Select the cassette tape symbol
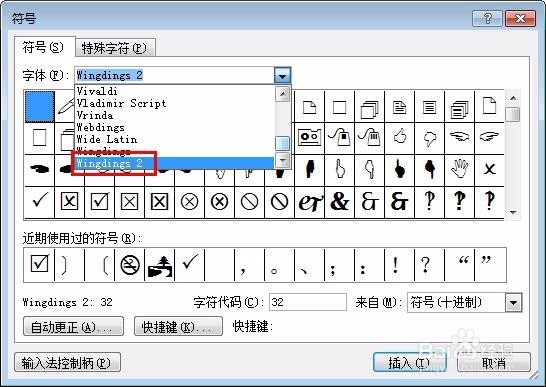 [309, 138]
